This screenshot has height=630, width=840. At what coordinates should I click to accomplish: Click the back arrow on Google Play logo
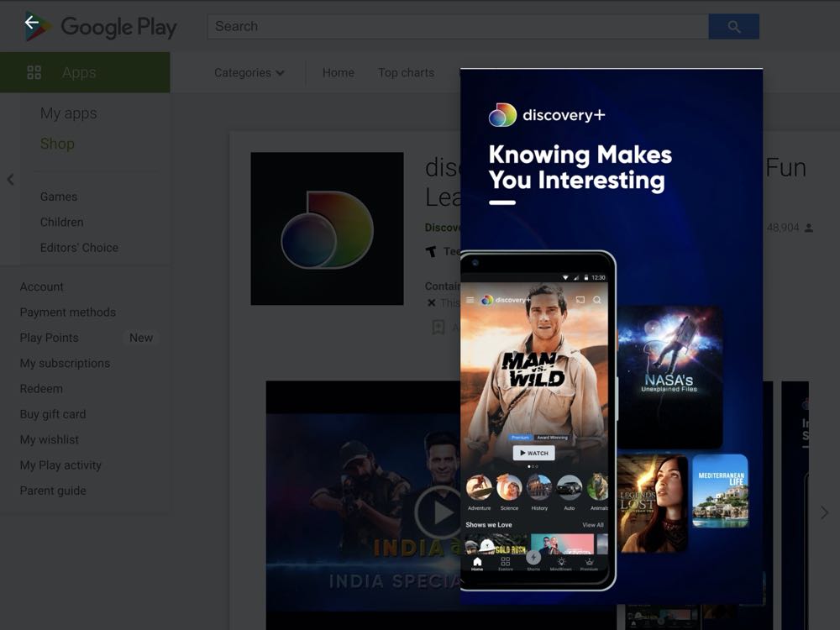coord(32,23)
